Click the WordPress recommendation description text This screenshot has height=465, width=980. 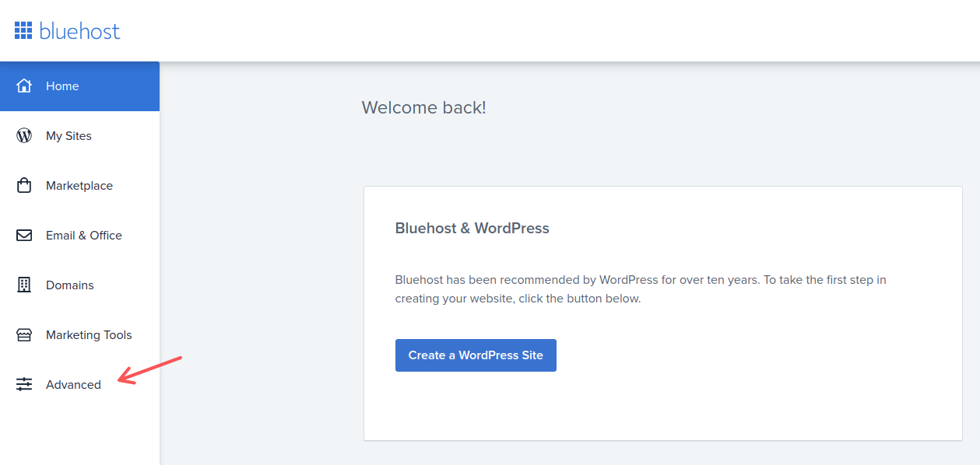[640, 288]
